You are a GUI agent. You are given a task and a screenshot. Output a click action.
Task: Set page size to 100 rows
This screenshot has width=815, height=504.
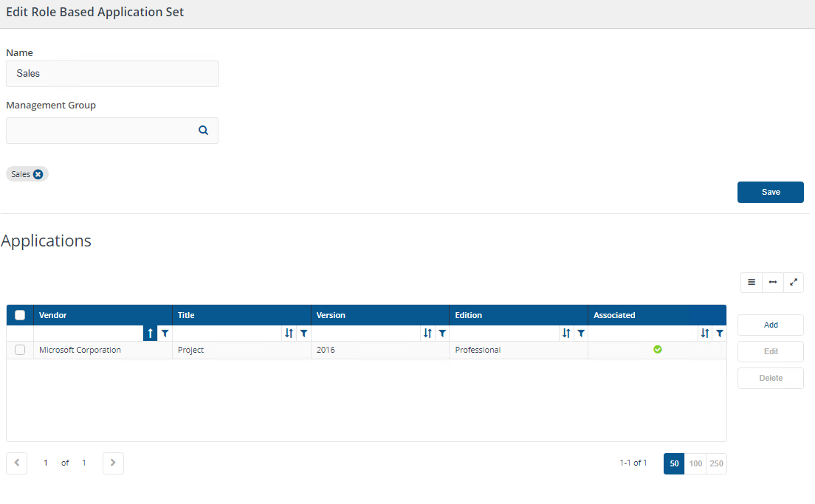(x=695, y=463)
